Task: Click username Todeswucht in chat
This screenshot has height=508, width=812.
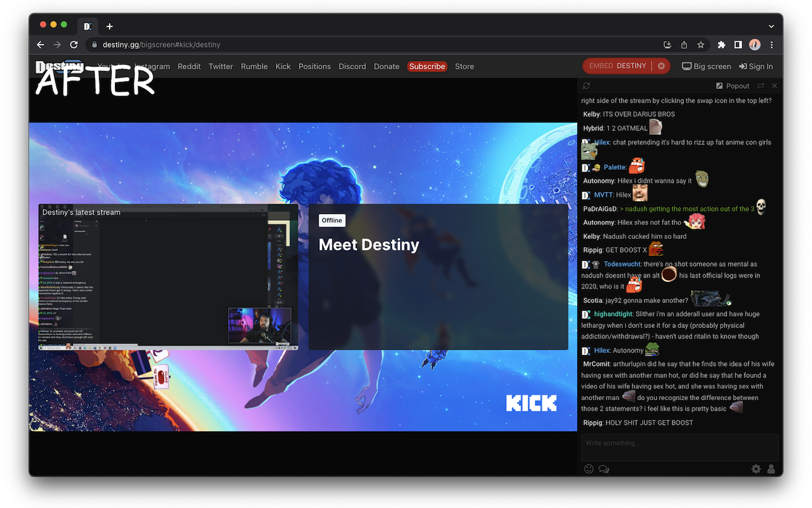Action: pyautogui.click(x=622, y=264)
